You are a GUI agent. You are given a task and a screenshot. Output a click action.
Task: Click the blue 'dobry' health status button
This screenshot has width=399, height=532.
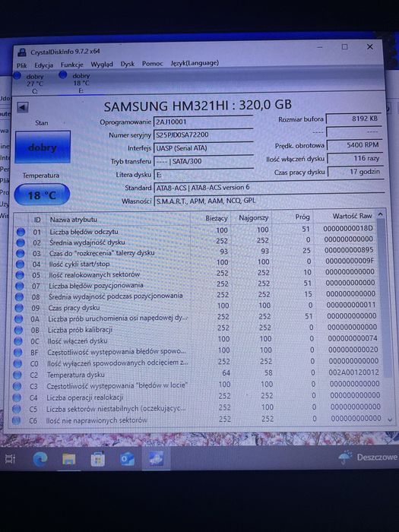[43, 147]
